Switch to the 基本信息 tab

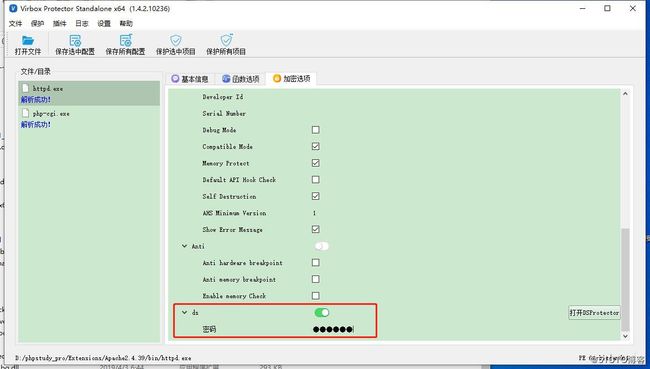(190, 79)
